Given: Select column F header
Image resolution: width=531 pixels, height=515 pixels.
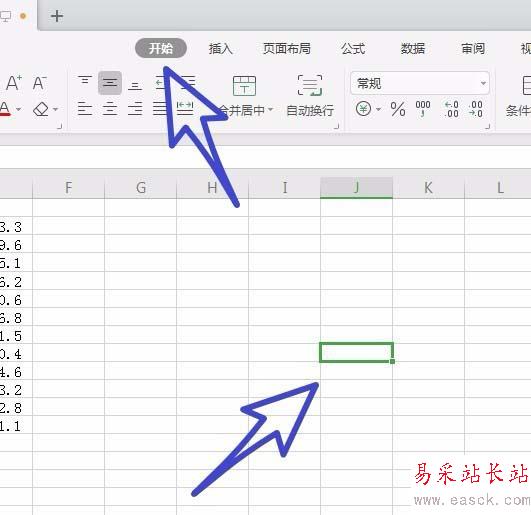Looking at the screenshot, I should coord(68,187).
